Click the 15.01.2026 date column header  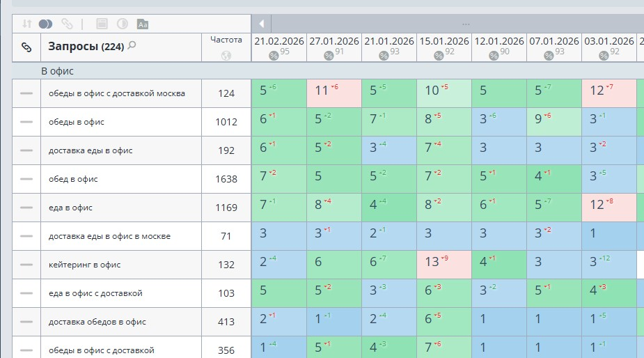[444, 42]
